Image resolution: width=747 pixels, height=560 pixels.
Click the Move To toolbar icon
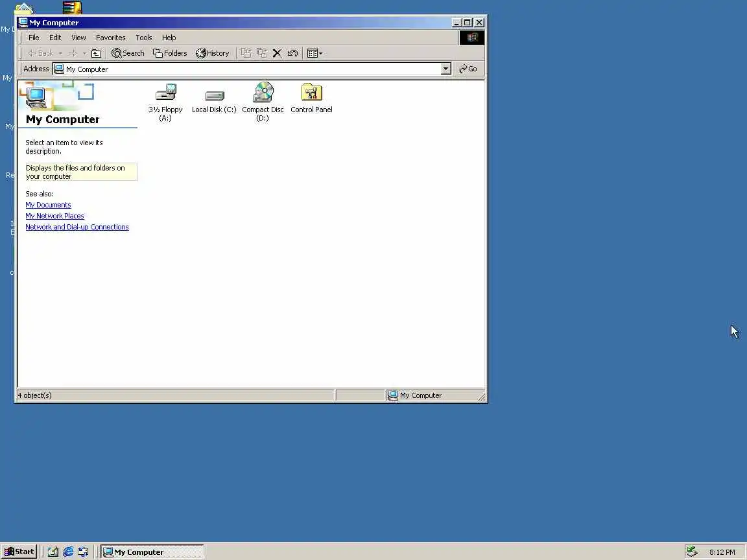[246, 53]
